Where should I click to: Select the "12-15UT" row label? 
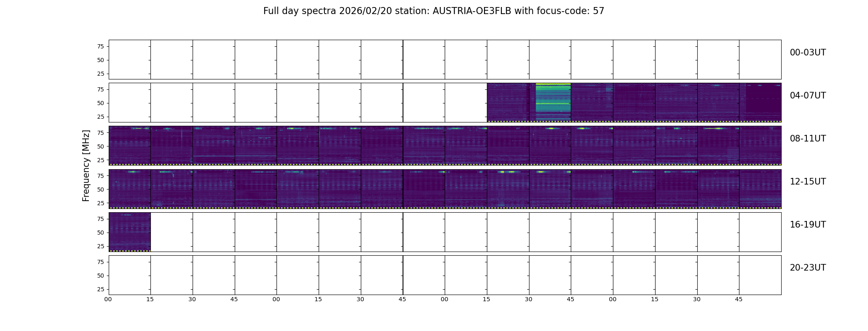coord(808,182)
